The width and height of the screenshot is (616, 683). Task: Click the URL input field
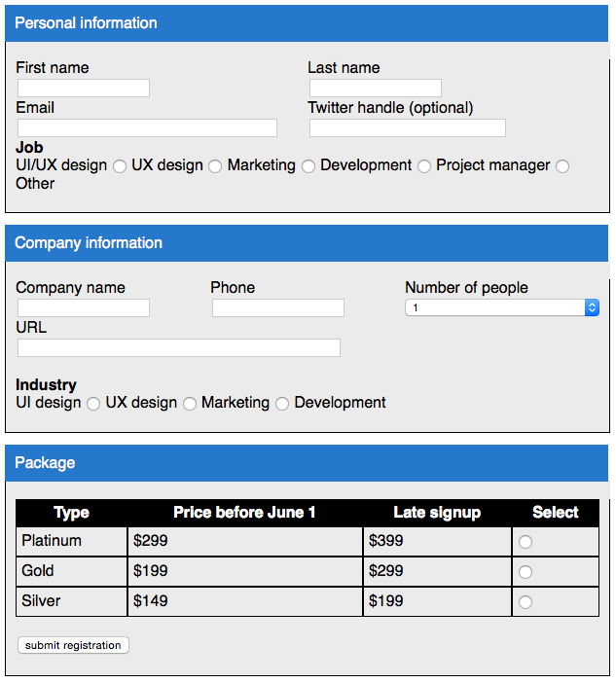point(178,348)
